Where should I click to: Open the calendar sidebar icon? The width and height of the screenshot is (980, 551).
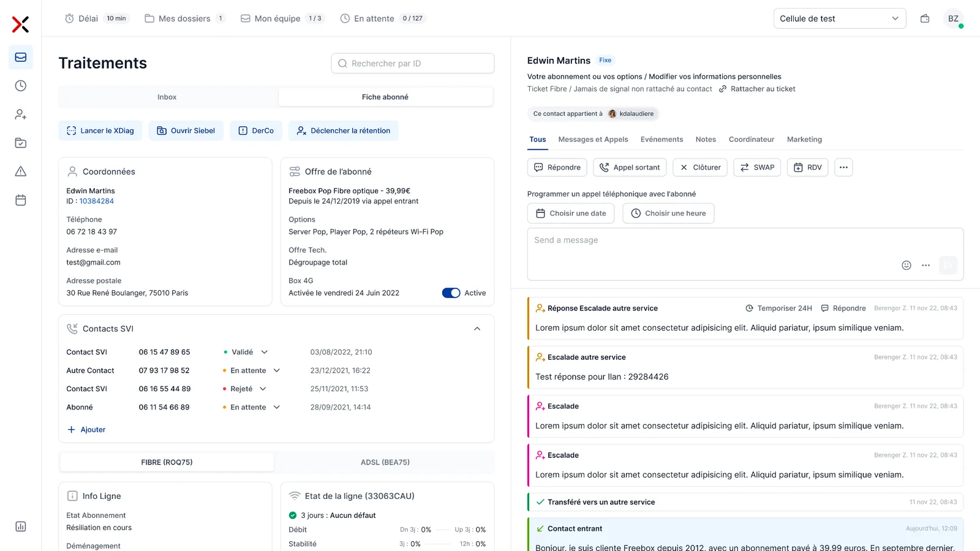click(x=21, y=200)
